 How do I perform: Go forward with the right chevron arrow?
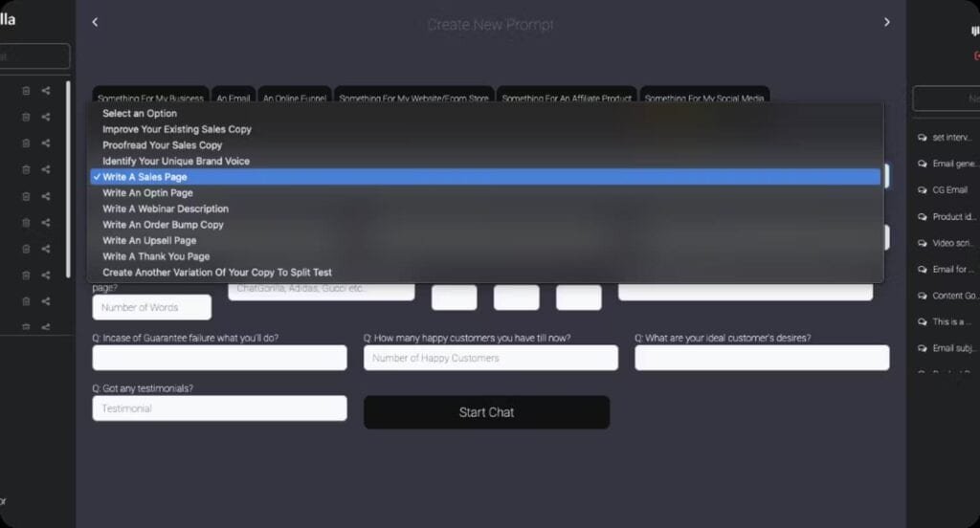point(887,23)
